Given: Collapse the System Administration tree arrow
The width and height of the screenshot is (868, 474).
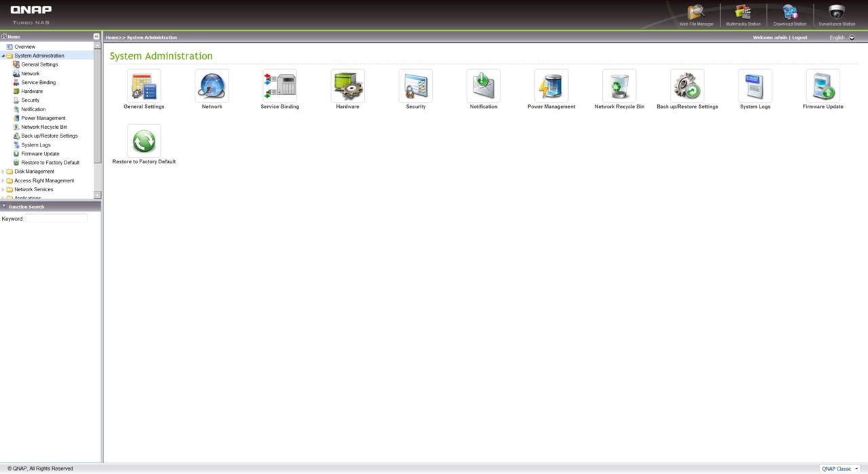Looking at the screenshot, I should click(3, 56).
